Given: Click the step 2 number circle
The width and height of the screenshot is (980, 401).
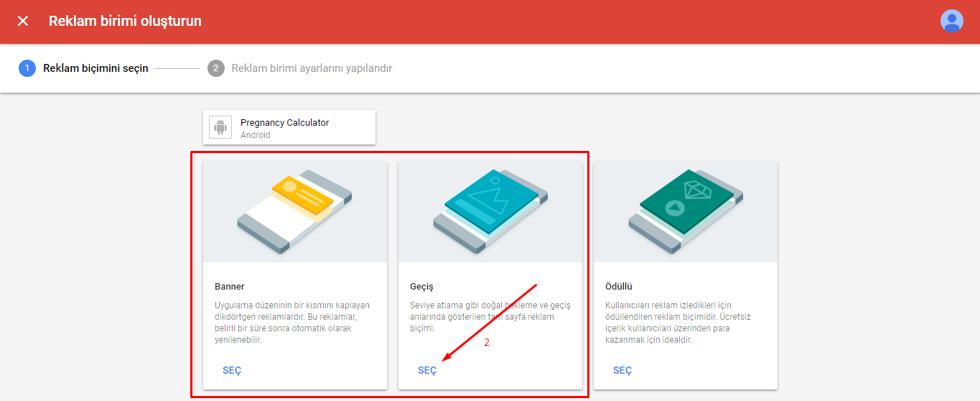Looking at the screenshot, I should point(215,68).
